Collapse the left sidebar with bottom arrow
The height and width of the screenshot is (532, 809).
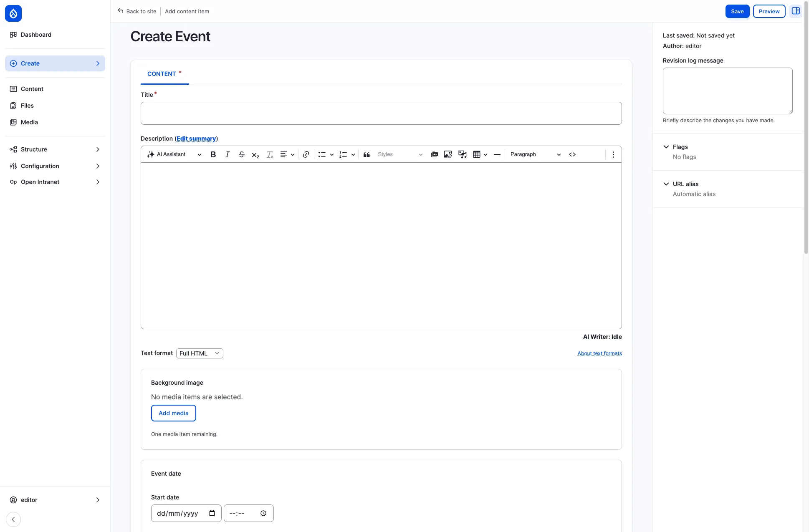(13, 519)
